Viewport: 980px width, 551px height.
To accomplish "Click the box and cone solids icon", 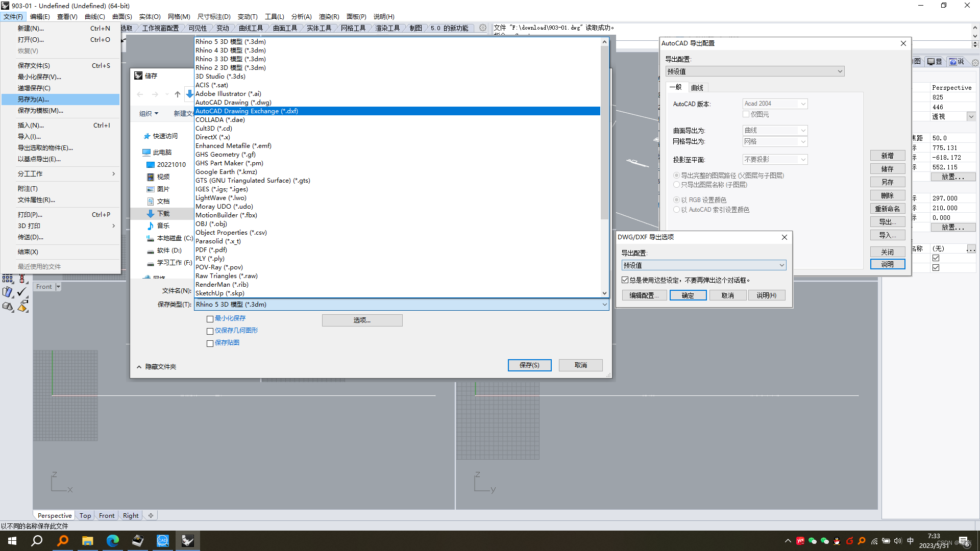I will pyautogui.click(x=7, y=307).
